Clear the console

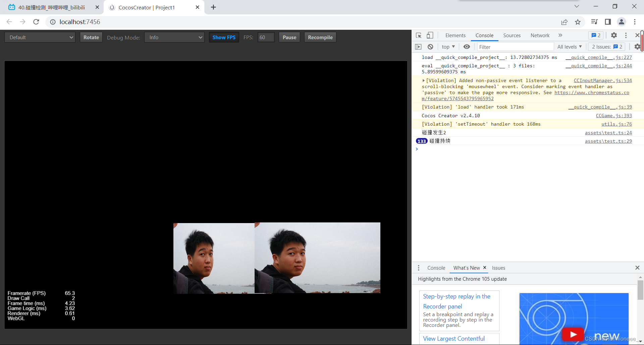click(x=430, y=47)
